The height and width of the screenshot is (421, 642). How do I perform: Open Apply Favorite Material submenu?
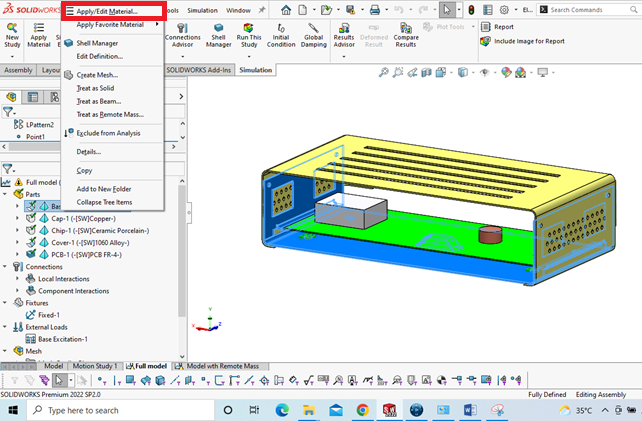tap(113, 25)
